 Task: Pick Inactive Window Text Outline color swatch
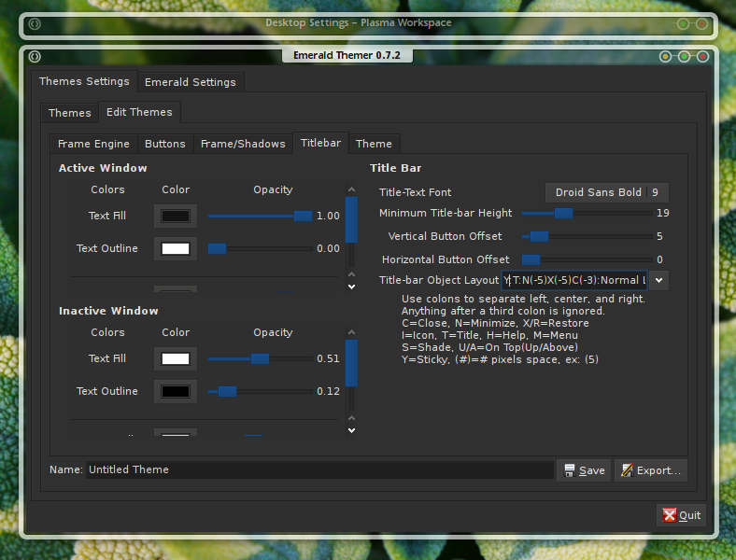[176, 392]
